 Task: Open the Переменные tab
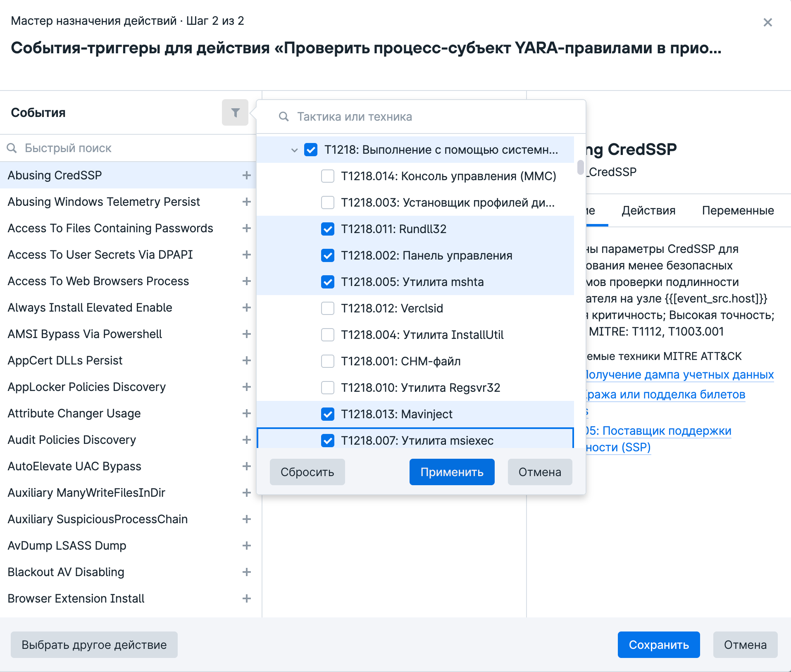click(x=738, y=210)
